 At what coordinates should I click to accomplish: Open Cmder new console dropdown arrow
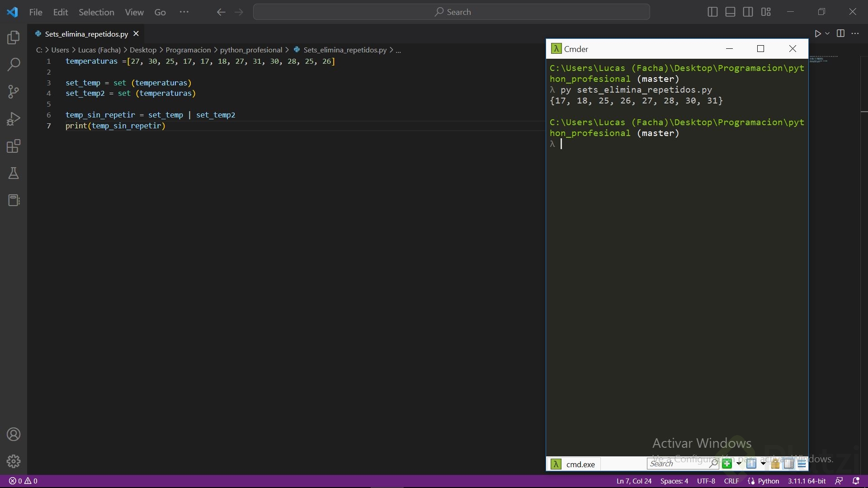tap(739, 464)
